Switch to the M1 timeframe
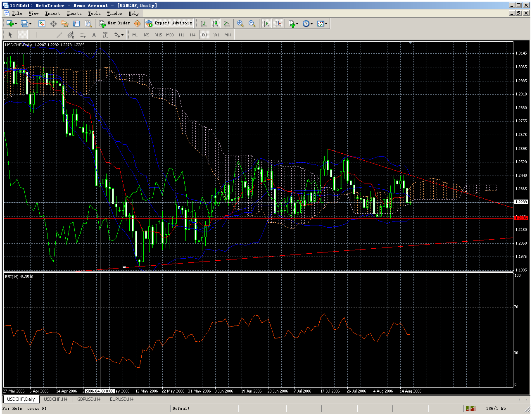Viewport: 532px width, 414px height. click(x=135, y=35)
